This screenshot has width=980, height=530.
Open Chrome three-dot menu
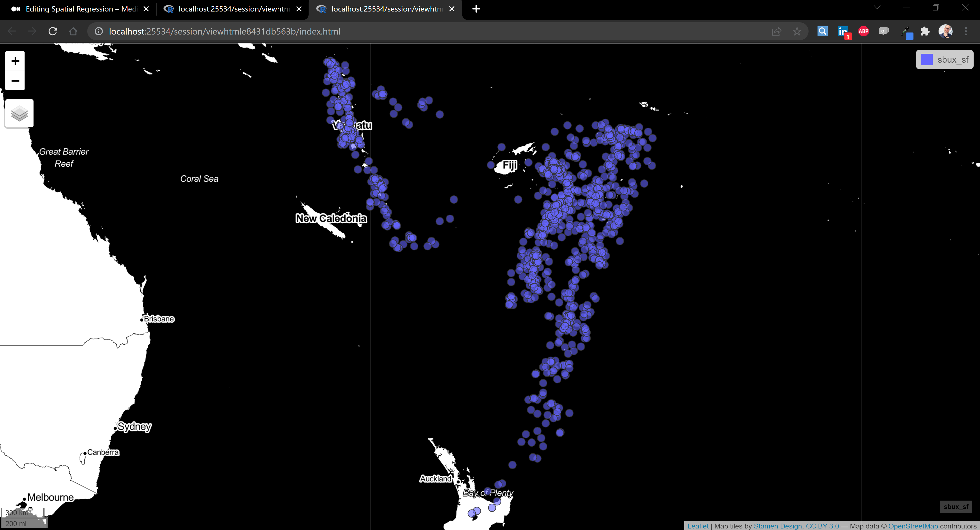pyautogui.click(x=966, y=31)
